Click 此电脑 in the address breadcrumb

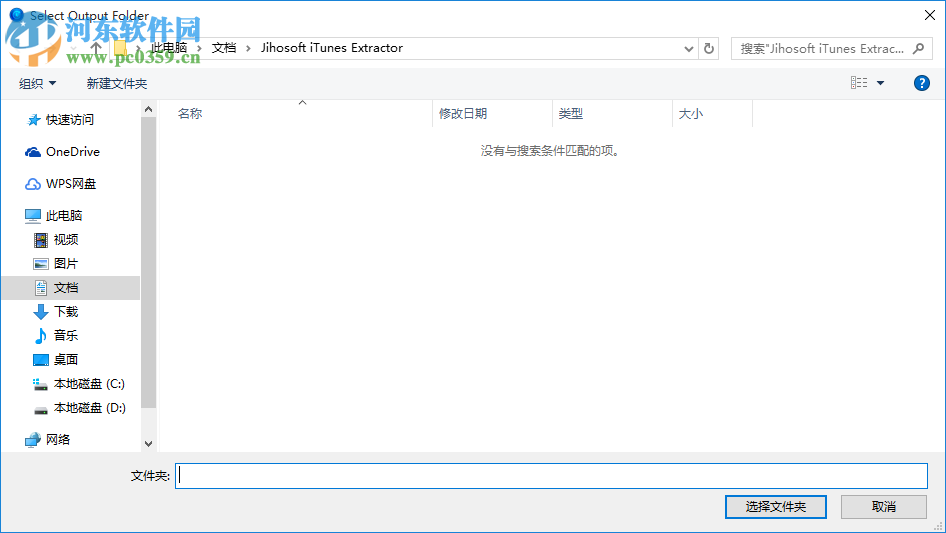click(170, 48)
